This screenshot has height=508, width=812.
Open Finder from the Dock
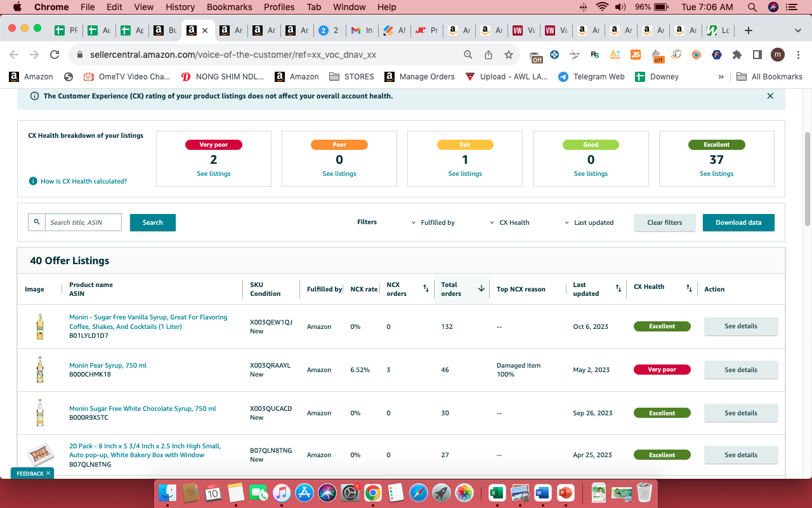coord(167,493)
